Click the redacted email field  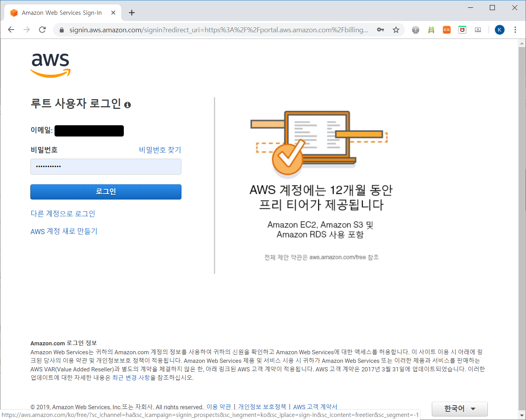click(89, 131)
